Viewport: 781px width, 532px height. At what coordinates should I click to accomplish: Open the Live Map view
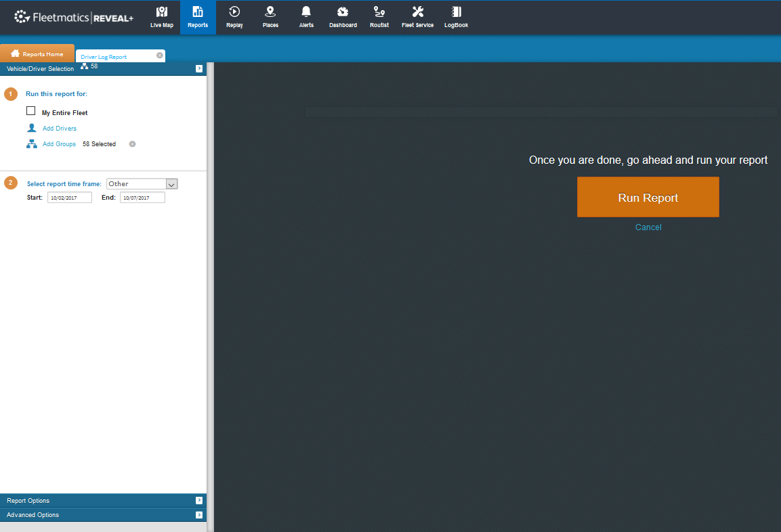click(x=162, y=18)
